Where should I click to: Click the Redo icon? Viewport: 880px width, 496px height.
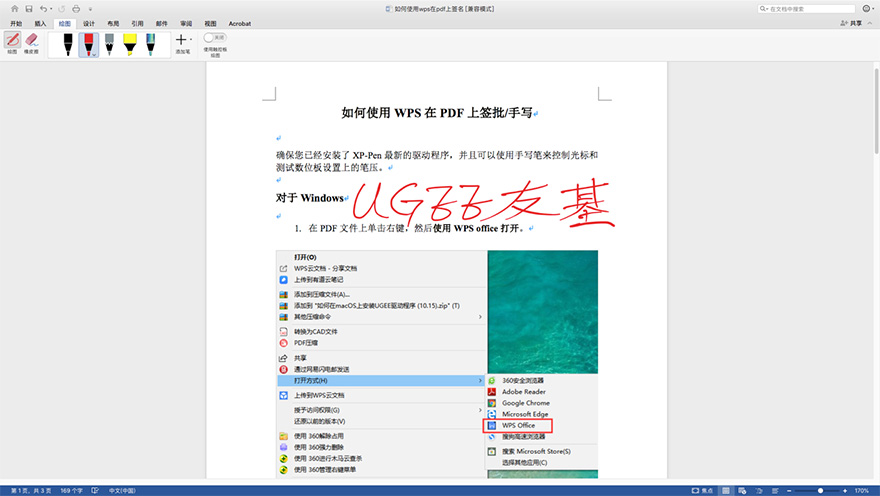coord(62,9)
